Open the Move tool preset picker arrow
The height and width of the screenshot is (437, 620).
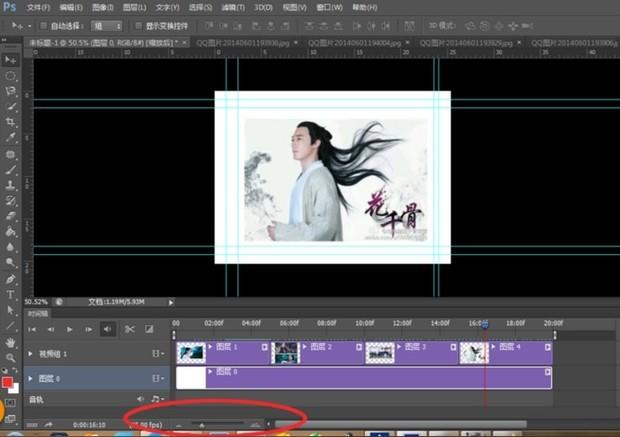(29, 26)
